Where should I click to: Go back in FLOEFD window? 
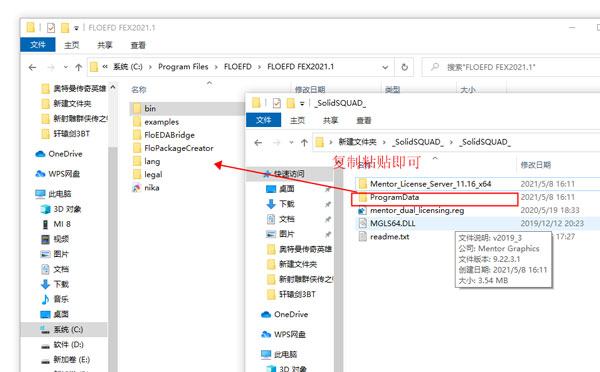tap(33, 67)
